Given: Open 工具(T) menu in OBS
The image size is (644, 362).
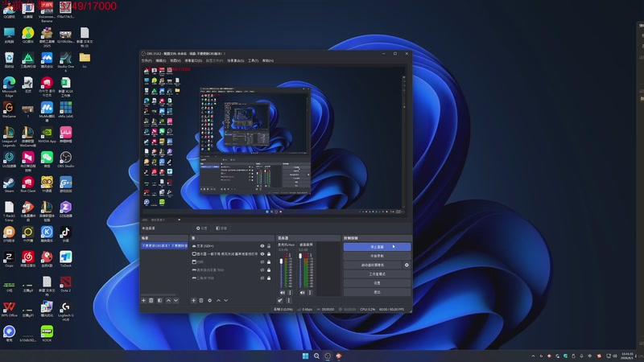Looking at the screenshot, I should pyautogui.click(x=253, y=61).
